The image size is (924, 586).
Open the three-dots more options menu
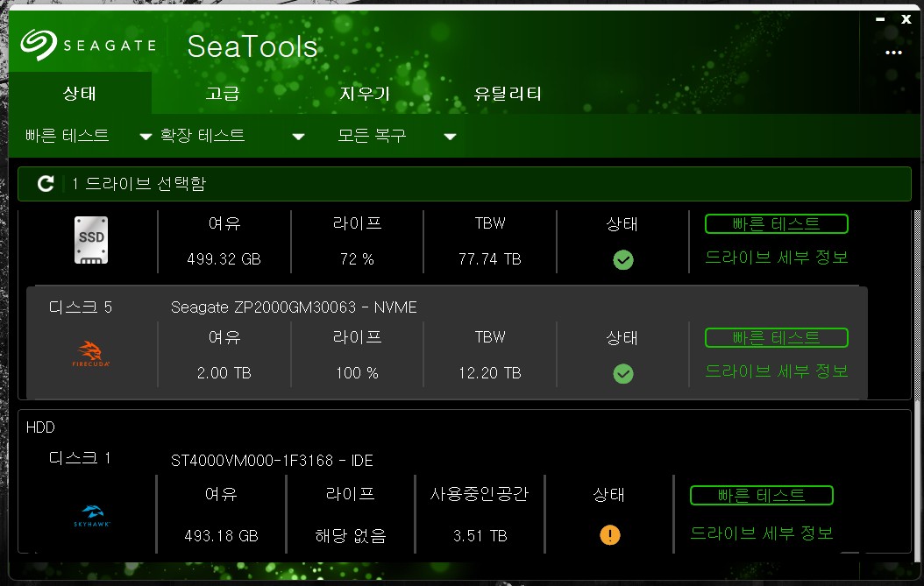(x=893, y=53)
